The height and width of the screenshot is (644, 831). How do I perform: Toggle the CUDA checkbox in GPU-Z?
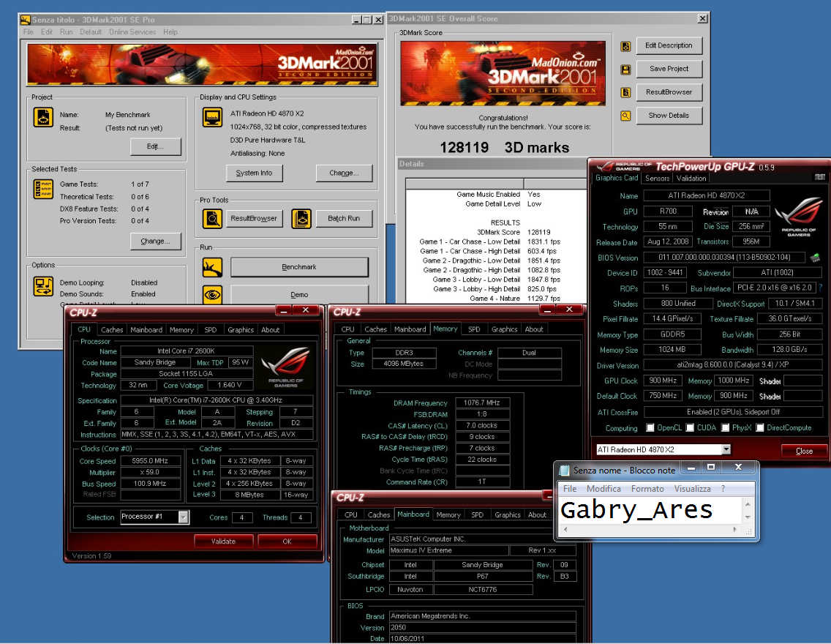tap(690, 427)
